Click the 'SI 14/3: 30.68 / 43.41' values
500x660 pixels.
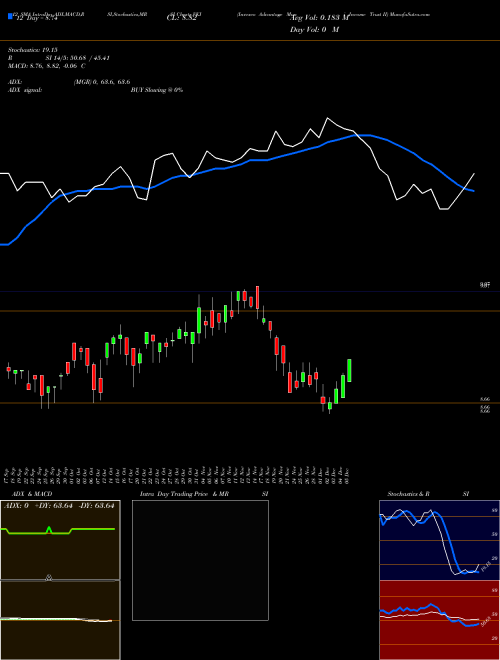[78, 58]
